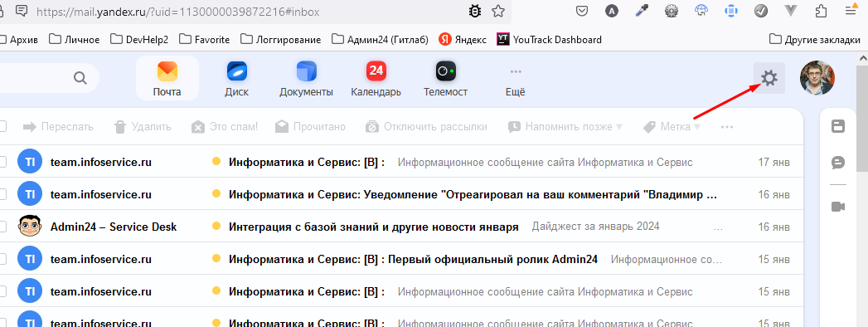868x327 pixels.
Task: Open the Яндекс bookmark
Action: coord(463,39)
